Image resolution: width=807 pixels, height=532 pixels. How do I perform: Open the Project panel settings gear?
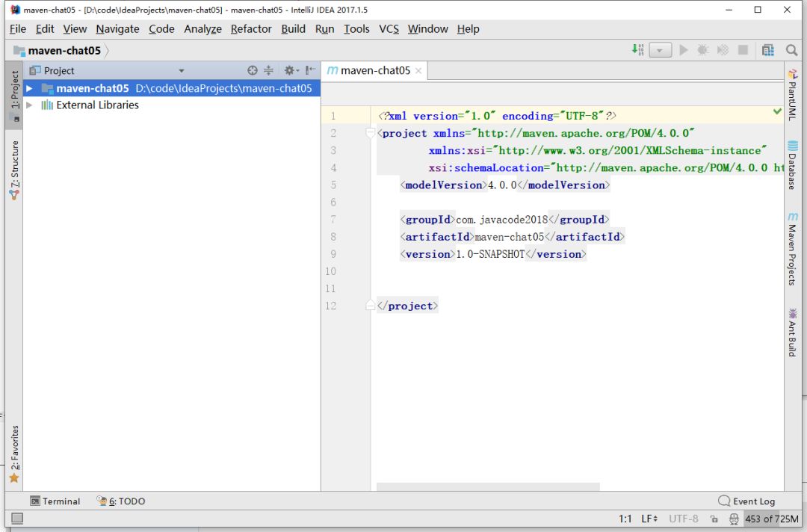[x=290, y=70]
